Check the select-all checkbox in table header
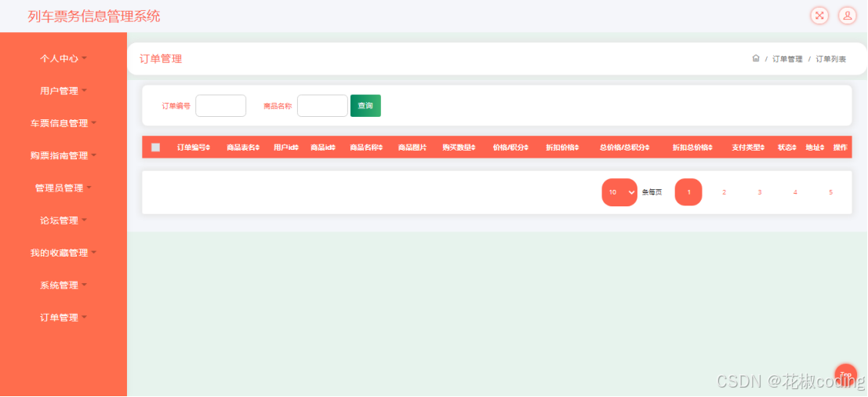The height and width of the screenshot is (397, 868). [x=155, y=148]
